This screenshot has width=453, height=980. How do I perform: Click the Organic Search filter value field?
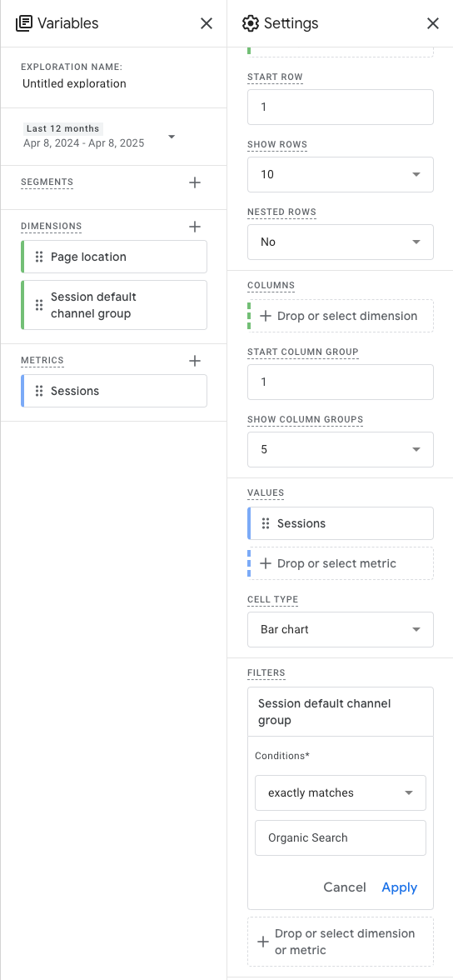tap(341, 837)
